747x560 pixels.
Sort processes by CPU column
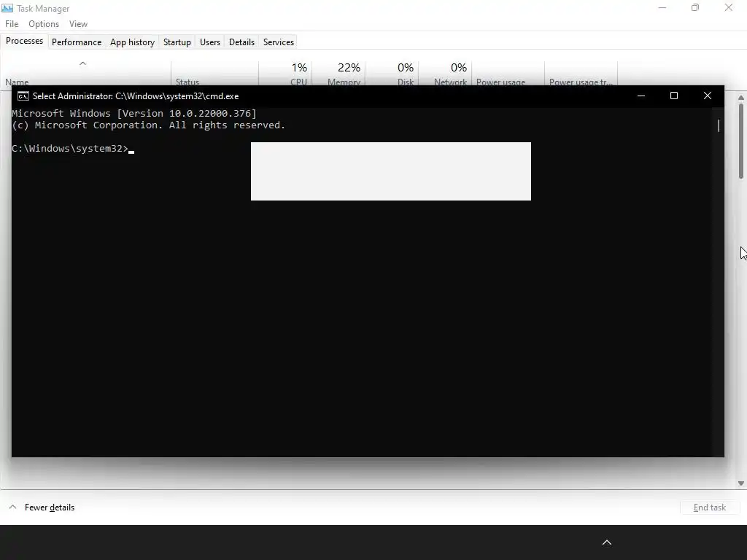pyautogui.click(x=286, y=74)
